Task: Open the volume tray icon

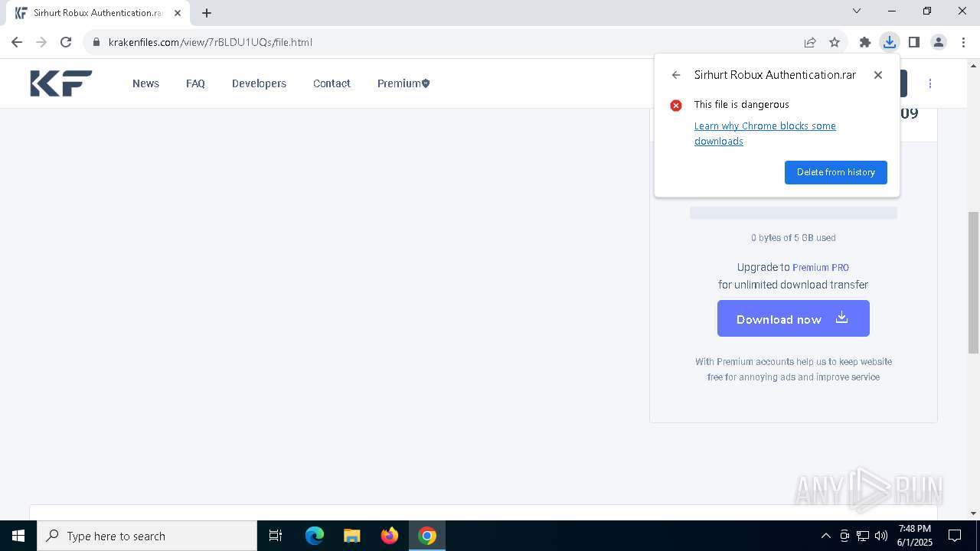Action: click(881, 536)
